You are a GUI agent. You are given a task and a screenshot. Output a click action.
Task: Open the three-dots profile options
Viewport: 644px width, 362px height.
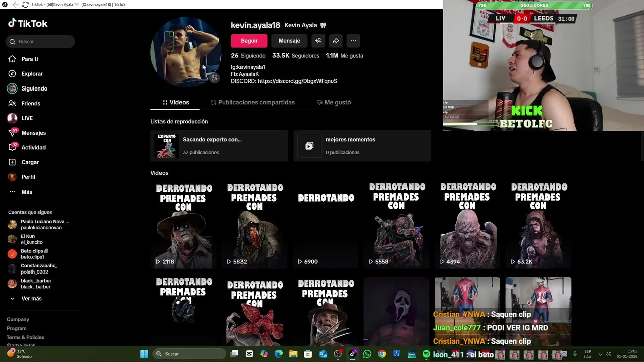(x=353, y=41)
